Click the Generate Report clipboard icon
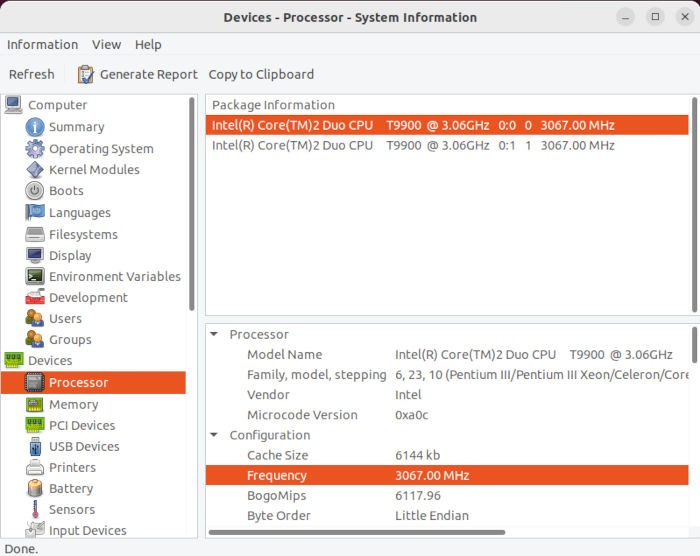The height and width of the screenshot is (556, 700). click(x=85, y=75)
